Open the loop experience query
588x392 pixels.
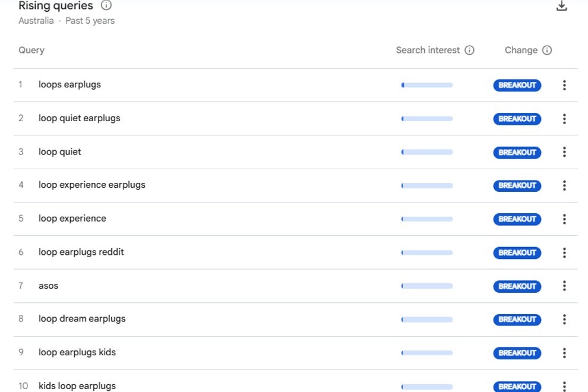pyautogui.click(x=72, y=219)
